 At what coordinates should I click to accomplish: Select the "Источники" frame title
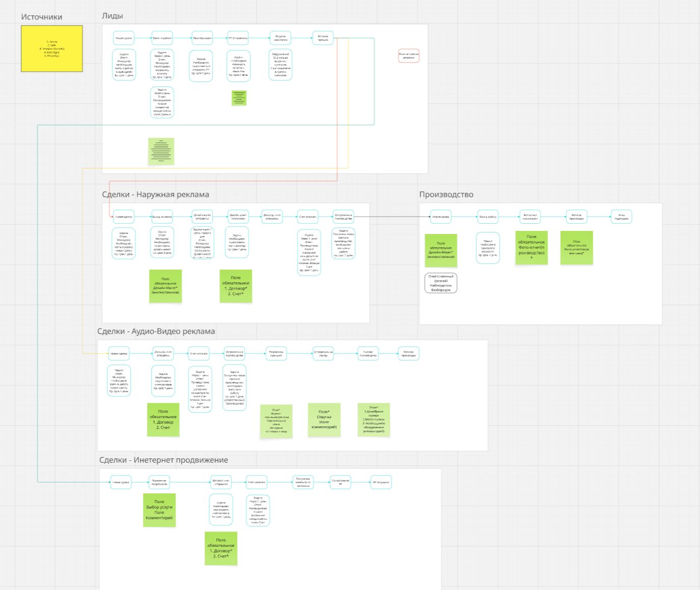click(42, 17)
